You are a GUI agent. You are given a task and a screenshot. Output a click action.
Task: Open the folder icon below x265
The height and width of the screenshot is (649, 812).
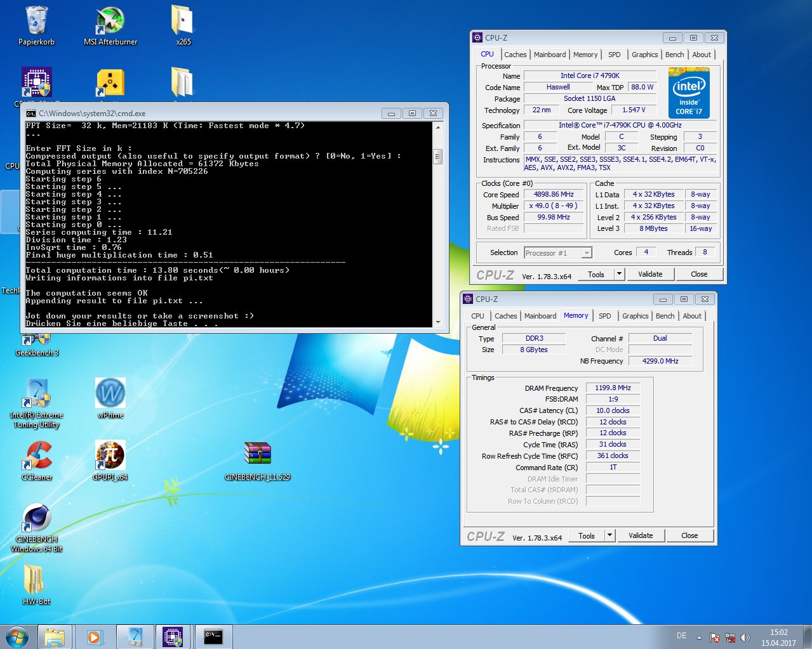click(183, 84)
